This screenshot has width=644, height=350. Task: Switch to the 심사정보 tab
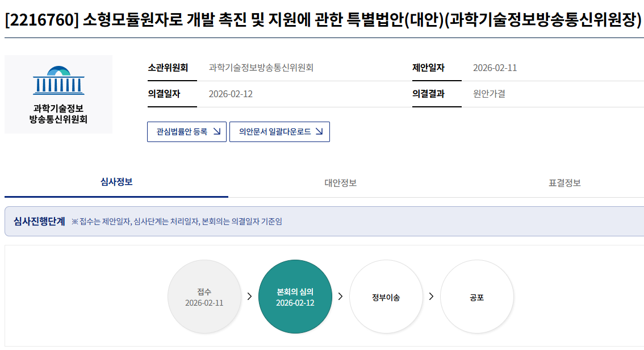click(x=116, y=182)
